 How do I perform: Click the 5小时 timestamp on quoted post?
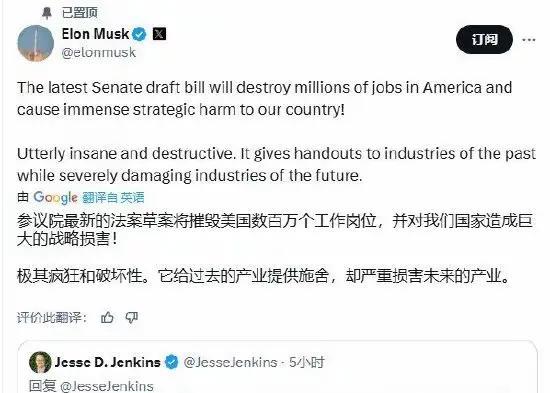click(x=307, y=362)
